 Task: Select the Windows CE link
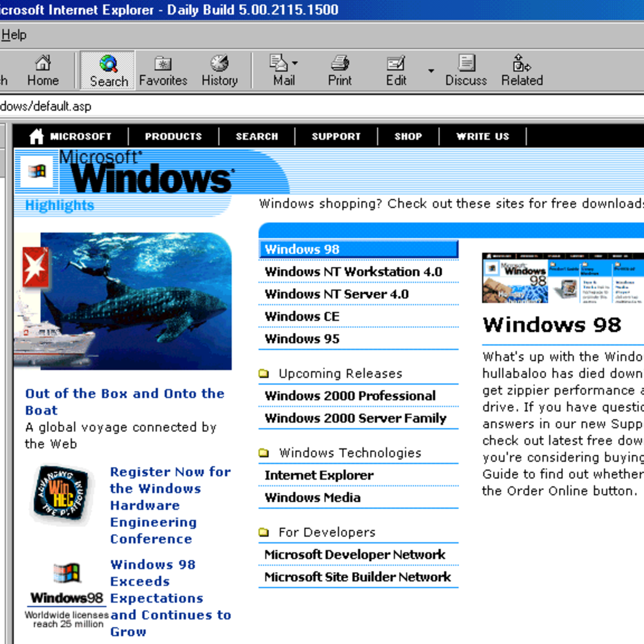(x=302, y=317)
